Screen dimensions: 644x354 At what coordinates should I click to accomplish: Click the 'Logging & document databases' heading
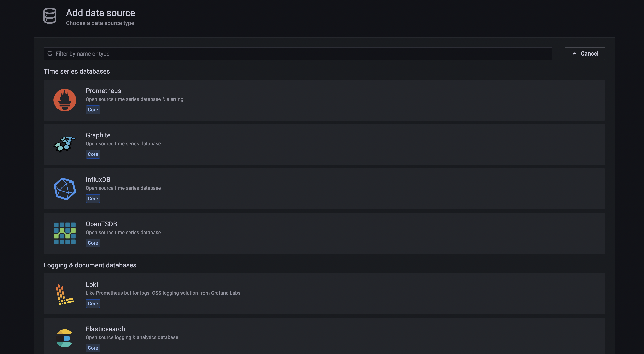90,265
